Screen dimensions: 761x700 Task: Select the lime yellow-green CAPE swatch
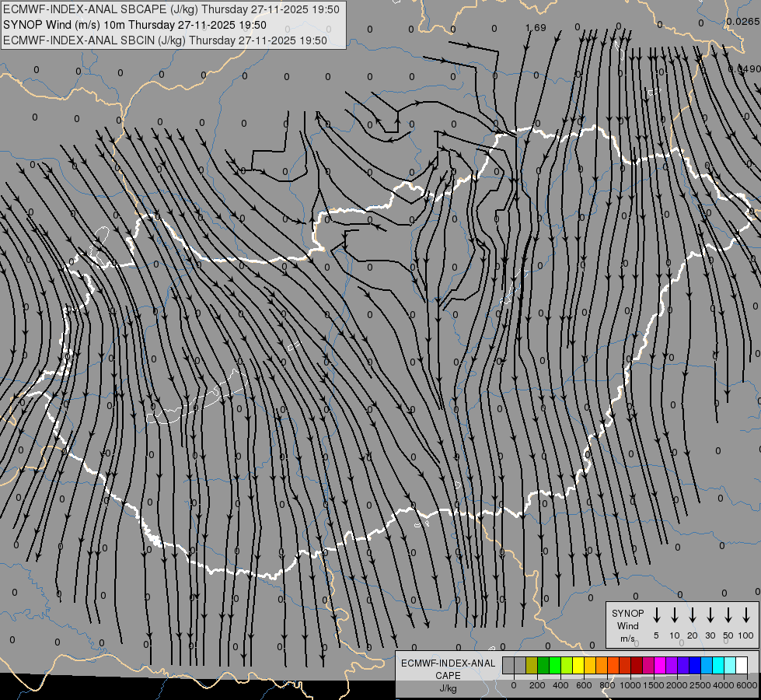[x=567, y=665]
